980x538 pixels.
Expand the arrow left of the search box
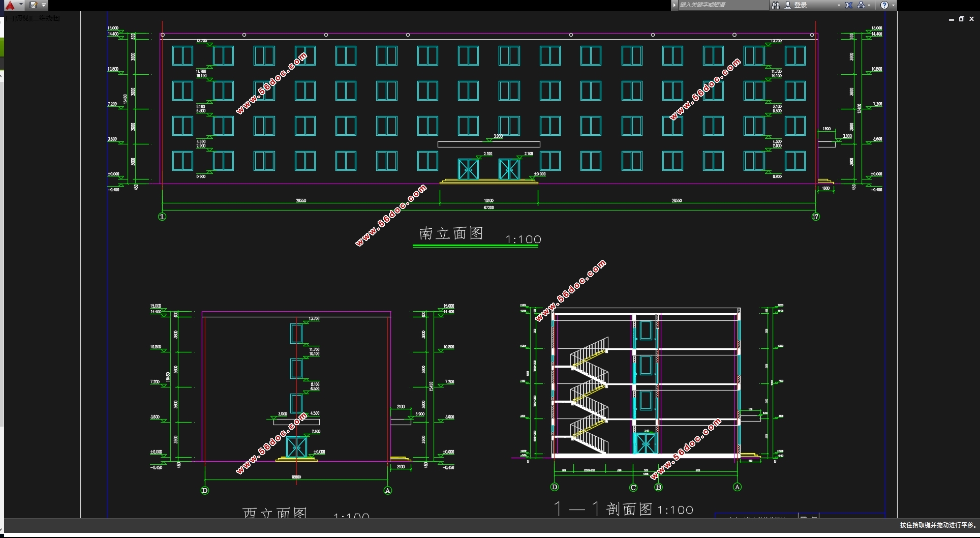[675, 5]
